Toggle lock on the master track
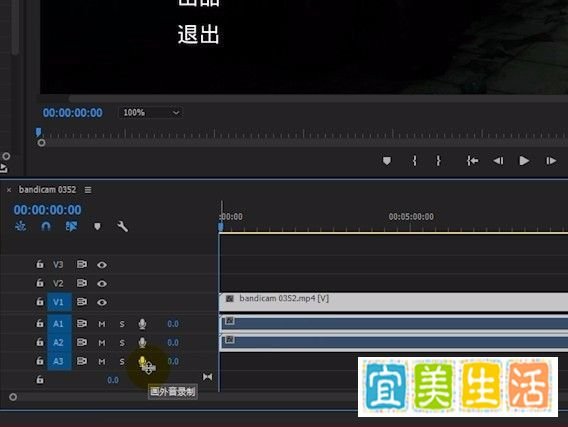The width and height of the screenshot is (568, 427). (x=39, y=380)
